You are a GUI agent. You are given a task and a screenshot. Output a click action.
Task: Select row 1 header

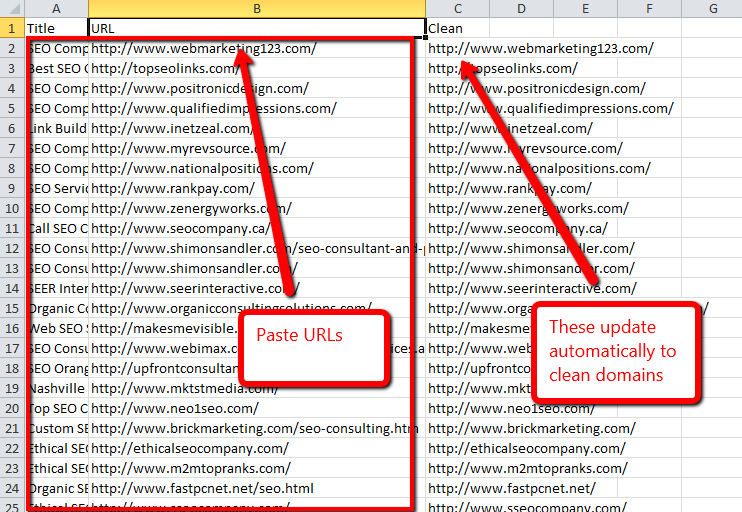coord(12,28)
